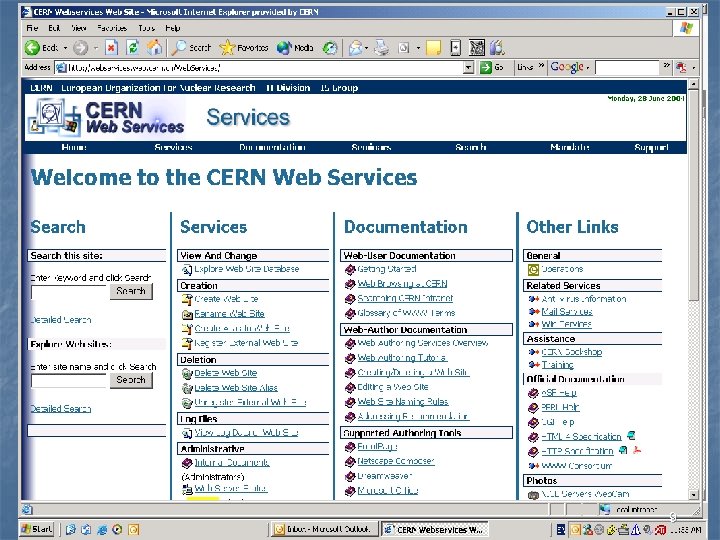
Task: Click the History icon in toolbar
Action: tap(330, 47)
